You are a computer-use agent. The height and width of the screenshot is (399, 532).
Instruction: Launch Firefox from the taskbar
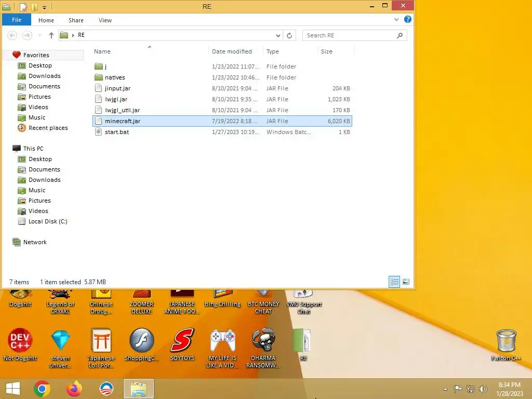coord(74,389)
